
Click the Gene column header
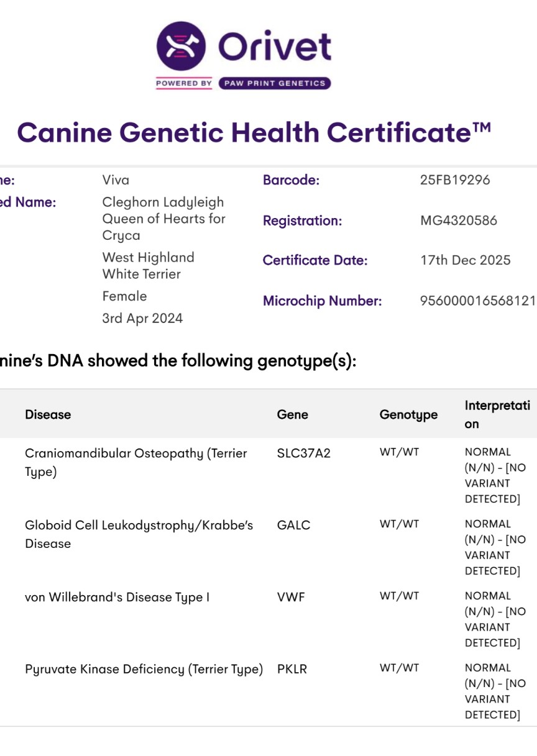[x=292, y=414]
